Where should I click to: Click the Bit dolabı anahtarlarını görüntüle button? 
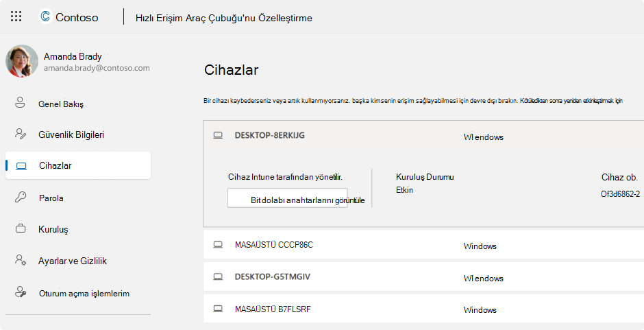pos(288,198)
